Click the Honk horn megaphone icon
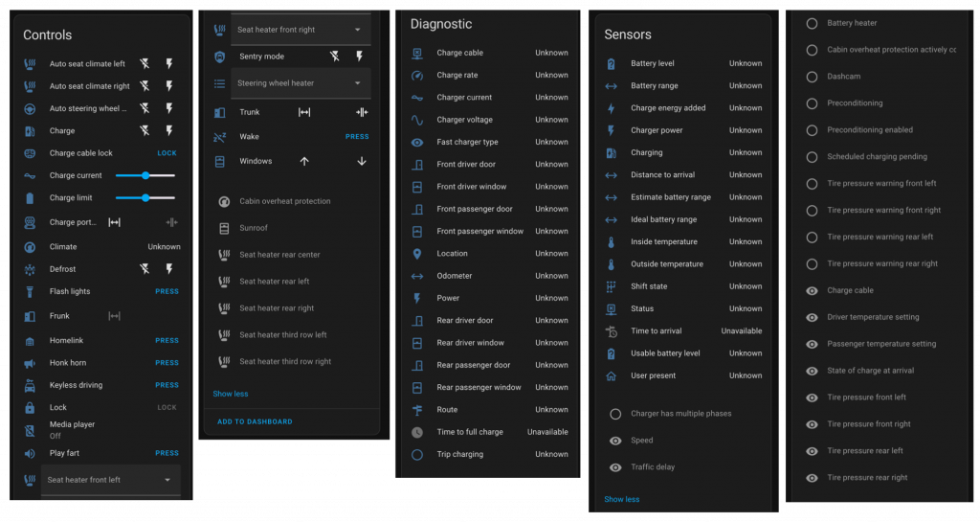Screen dimensions: 980x522 coord(30,363)
